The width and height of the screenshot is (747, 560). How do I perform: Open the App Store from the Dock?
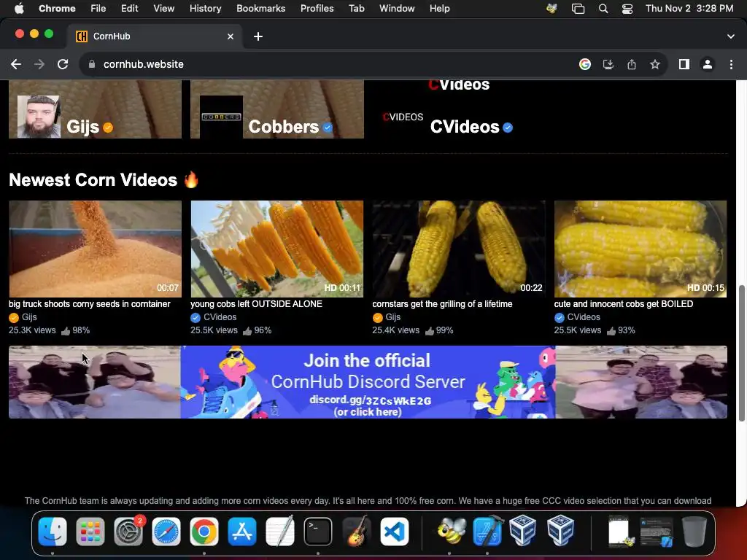pyautogui.click(x=242, y=531)
